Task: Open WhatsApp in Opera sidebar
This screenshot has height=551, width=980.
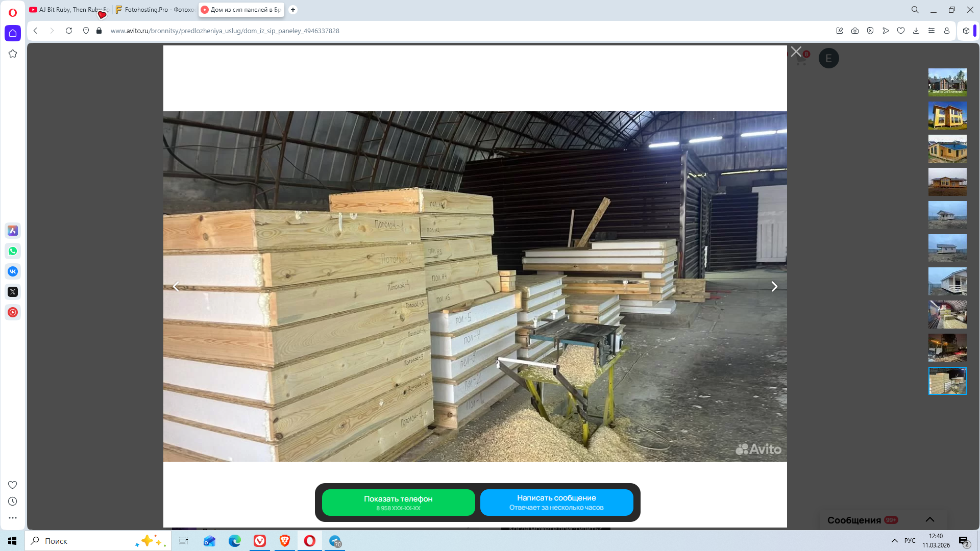Action: pos(13,251)
